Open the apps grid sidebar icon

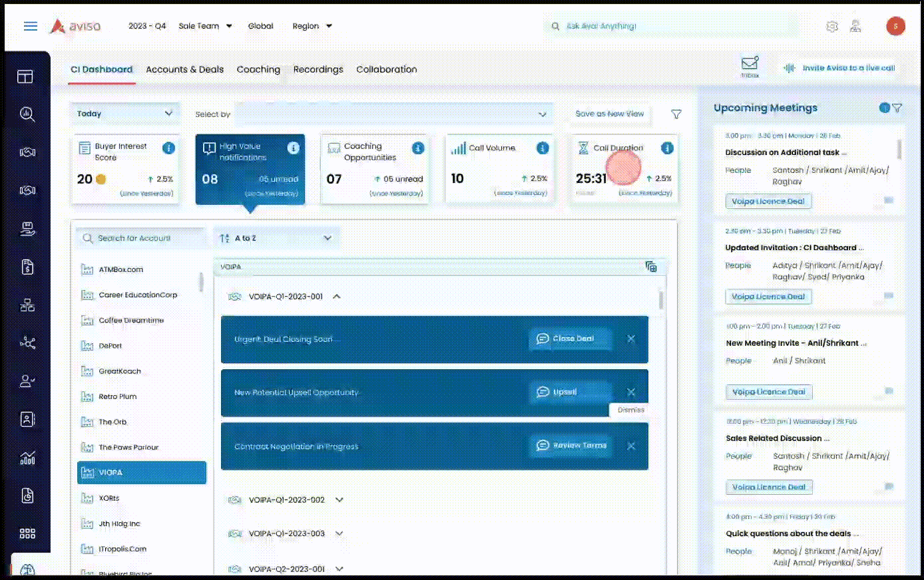click(27, 533)
